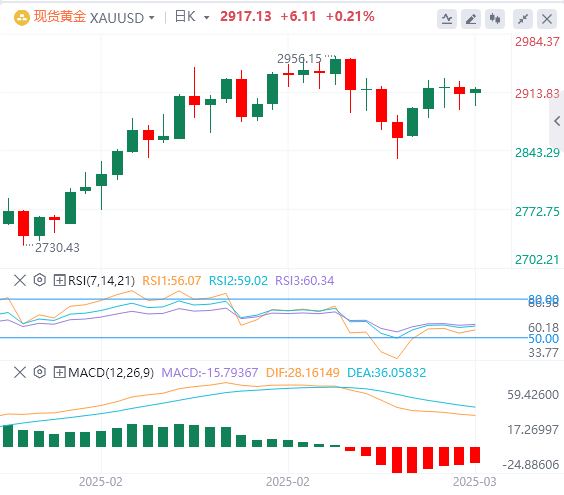Click the 2772.75 price axis label
The height and width of the screenshot is (495, 564).
click(x=537, y=212)
